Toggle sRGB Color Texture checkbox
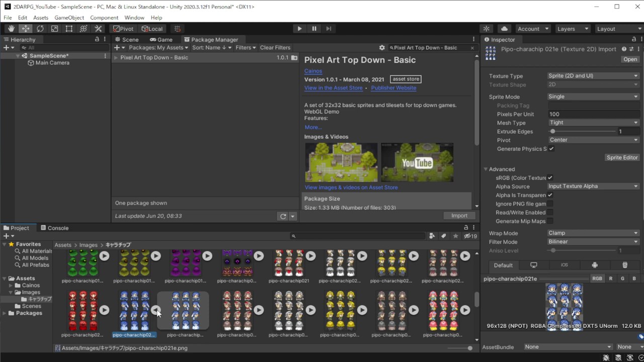The image size is (644, 362). click(x=550, y=177)
